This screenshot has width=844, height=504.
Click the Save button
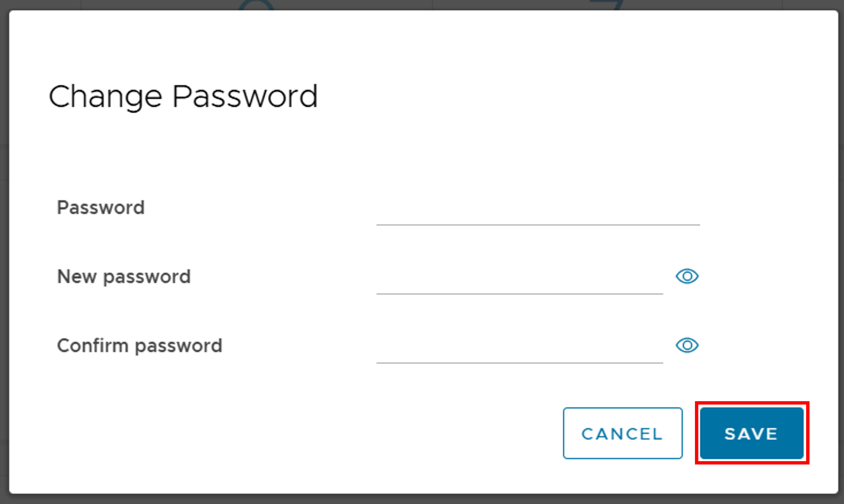pyautogui.click(x=752, y=433)
